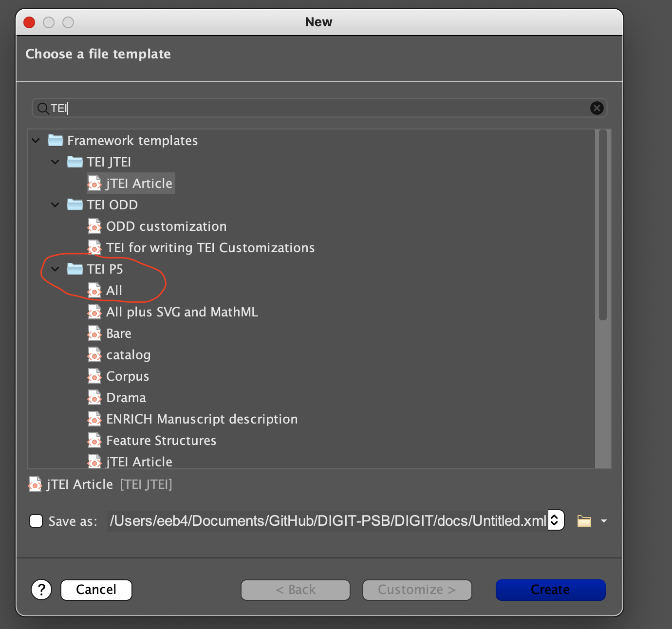Image resolution: width=672 pixels, height=629 pixels.
Task: Choose the Drama template icon
Action: click(94, 397)
